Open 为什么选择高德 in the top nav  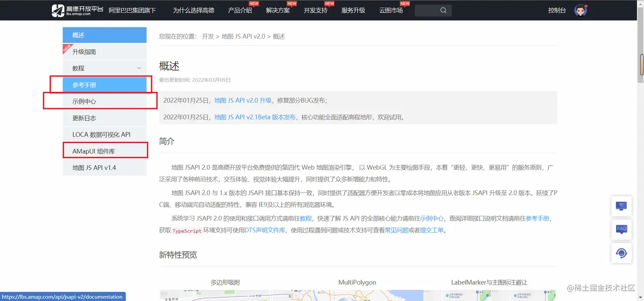tap(193, 10)
